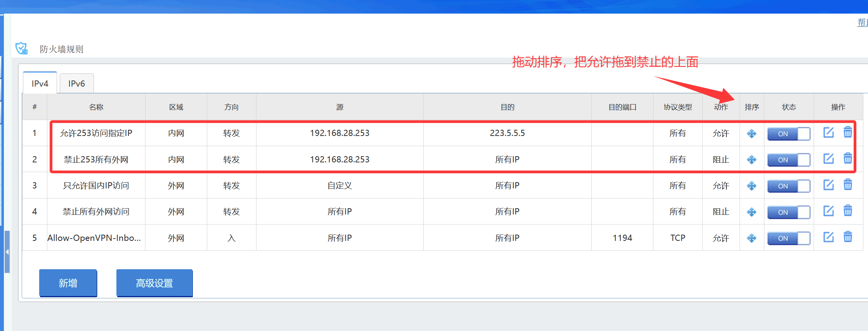The width and height of the screenshot is (868, 331).
Task: Switch to the IPv6 tab
Action: tap(76, 84)
